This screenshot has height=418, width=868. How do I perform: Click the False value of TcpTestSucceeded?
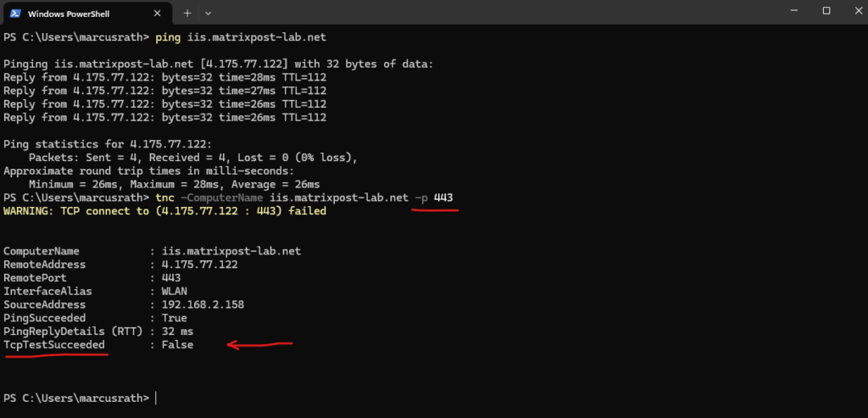(x=177, y=345)
